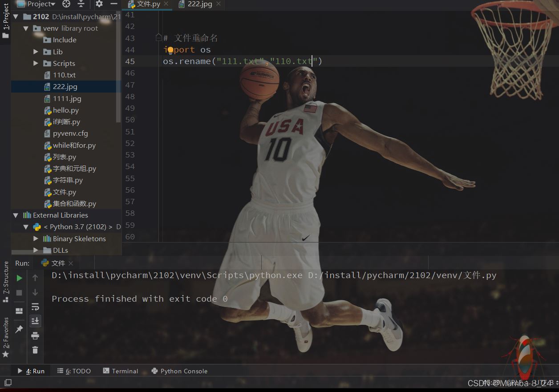The image size is (559, 392).
Task: Place cursor in os.rename code line
Action: 242,61
